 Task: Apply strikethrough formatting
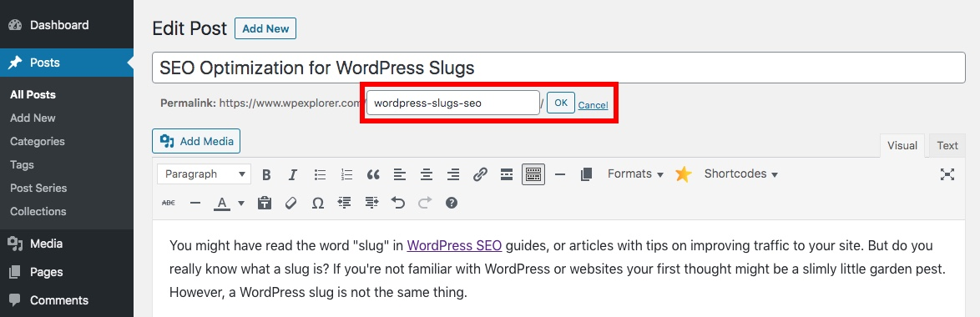169,203
